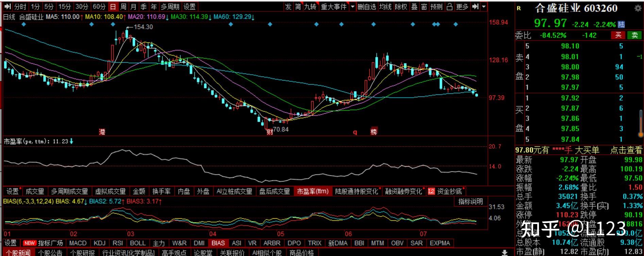Select the KDJ indicator tab
644x256 pixels.
(99, 243)
